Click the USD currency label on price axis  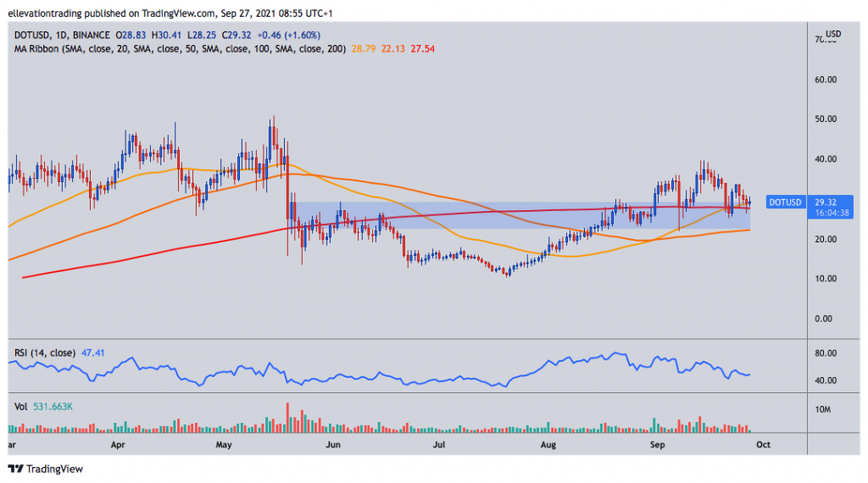pos(834,34)
